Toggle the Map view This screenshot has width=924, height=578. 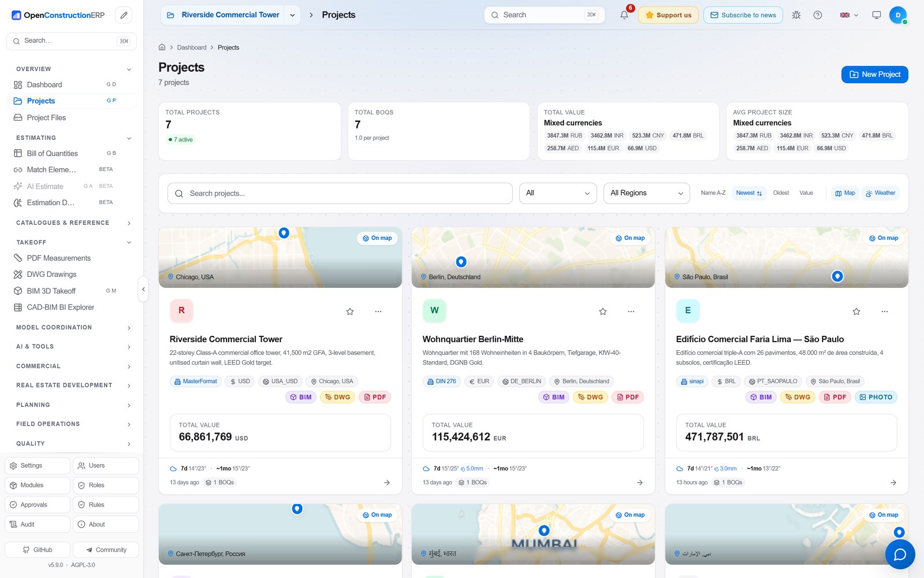(845, 193)
